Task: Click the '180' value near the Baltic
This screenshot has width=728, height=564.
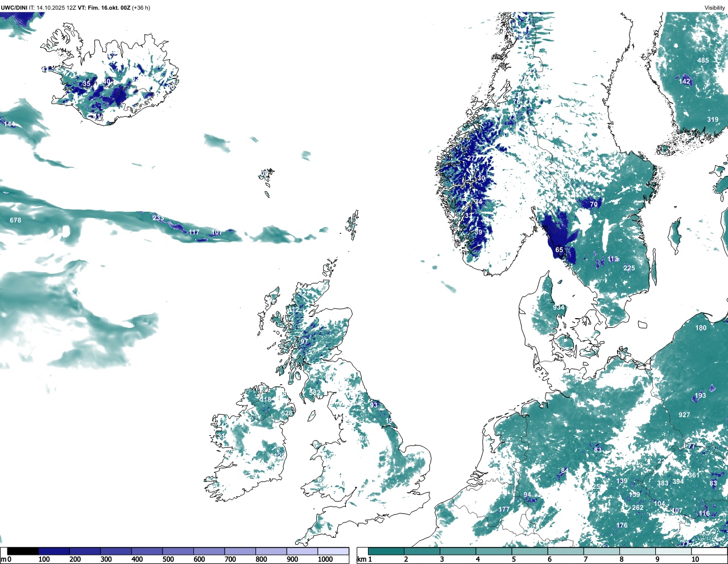Action: [x=701, y=328]
